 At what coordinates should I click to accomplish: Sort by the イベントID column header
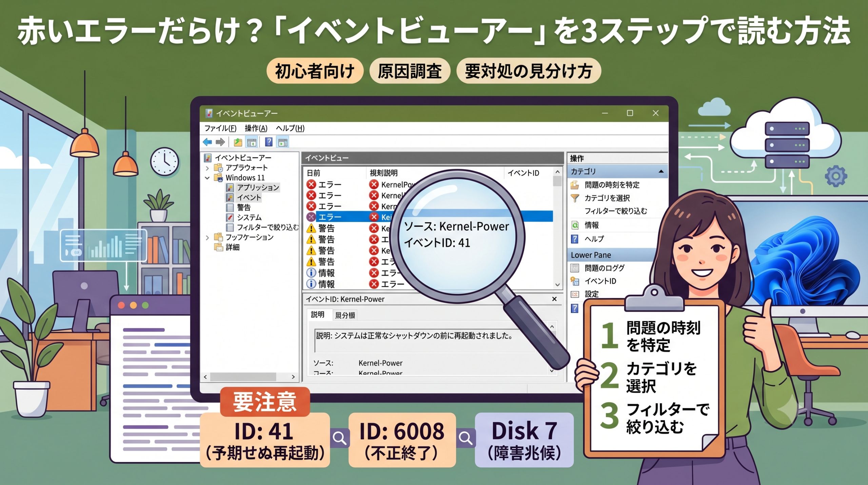click(523, 173)
